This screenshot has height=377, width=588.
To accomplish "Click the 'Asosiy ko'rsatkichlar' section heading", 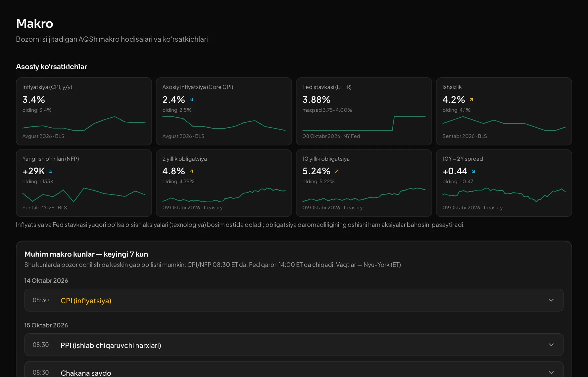I will click(x=51, y=67).
